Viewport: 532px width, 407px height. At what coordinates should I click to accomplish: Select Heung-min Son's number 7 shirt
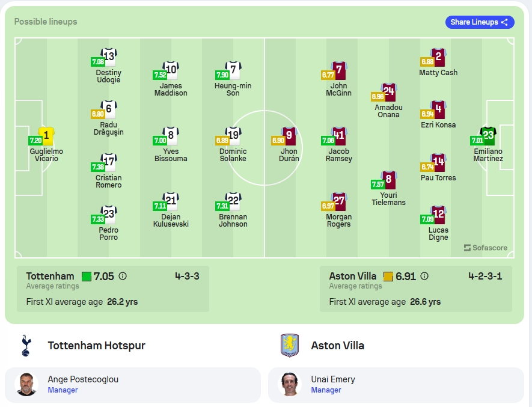point(233,70)
